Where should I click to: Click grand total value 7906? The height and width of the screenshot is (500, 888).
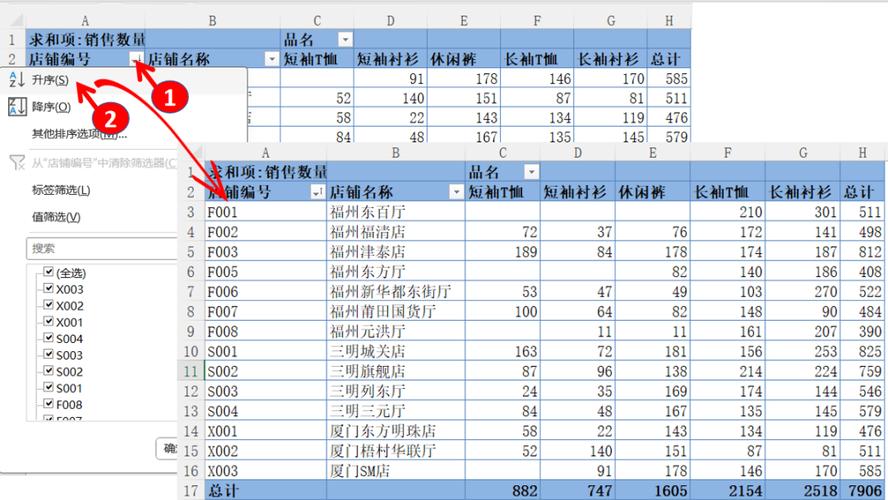click(862, 490)
